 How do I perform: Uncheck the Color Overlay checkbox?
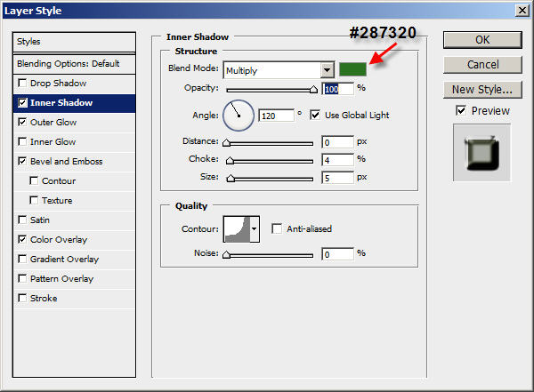click(22, 240)
